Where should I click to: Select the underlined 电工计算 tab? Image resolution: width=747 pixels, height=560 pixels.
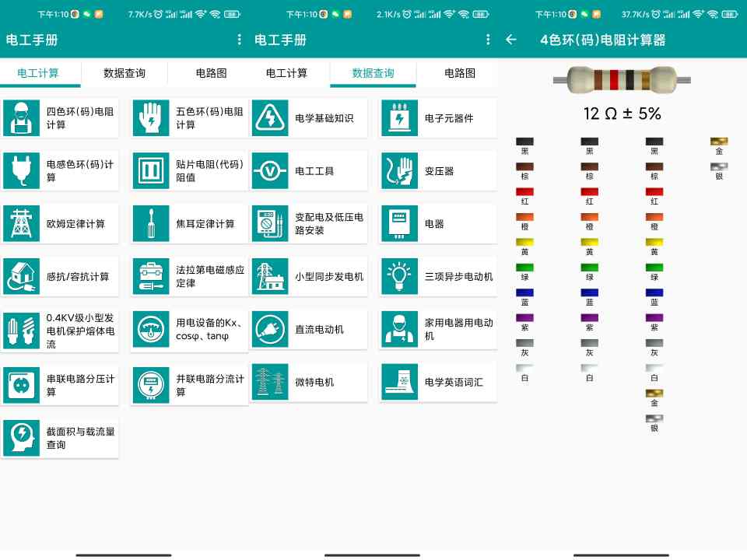pyautogui.click(x=38, y=73)
